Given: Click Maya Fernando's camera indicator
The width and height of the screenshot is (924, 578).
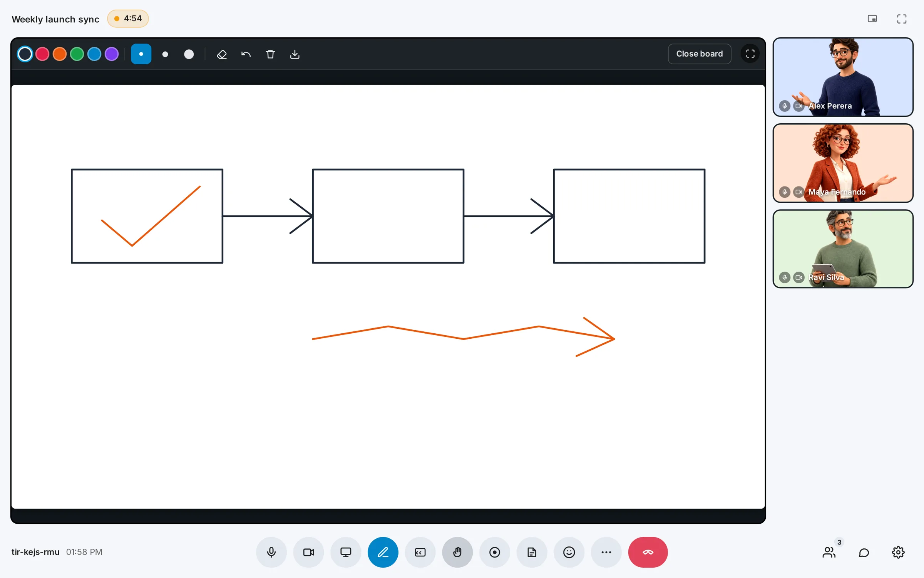Looking at the screenshot, I should [x=799, y=192].
